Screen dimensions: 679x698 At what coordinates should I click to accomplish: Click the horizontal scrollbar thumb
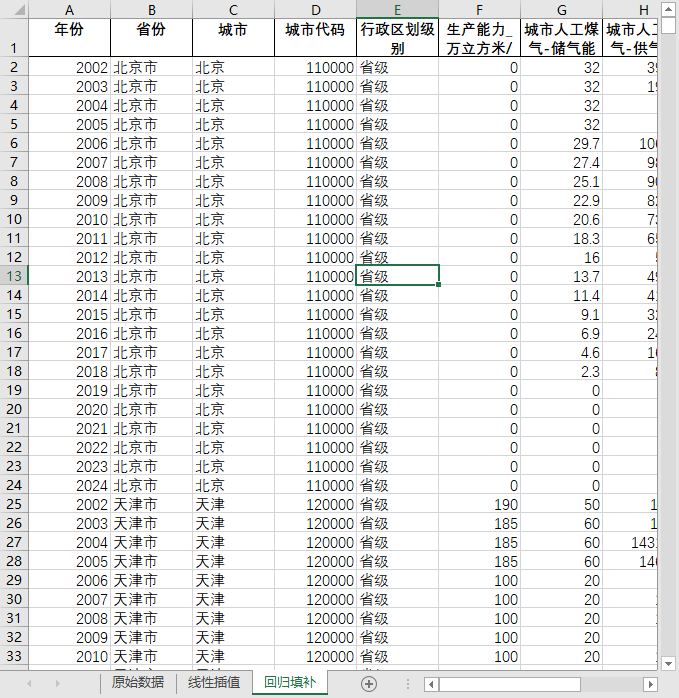510,684
